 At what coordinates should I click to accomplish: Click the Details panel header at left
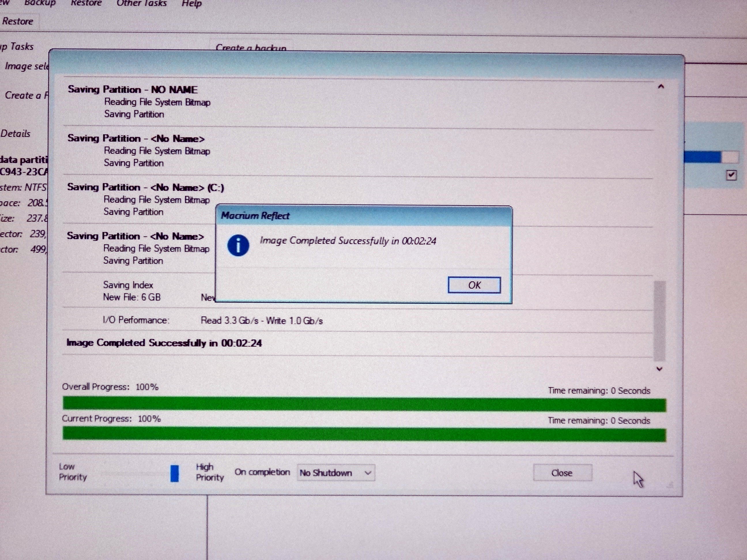15,134
